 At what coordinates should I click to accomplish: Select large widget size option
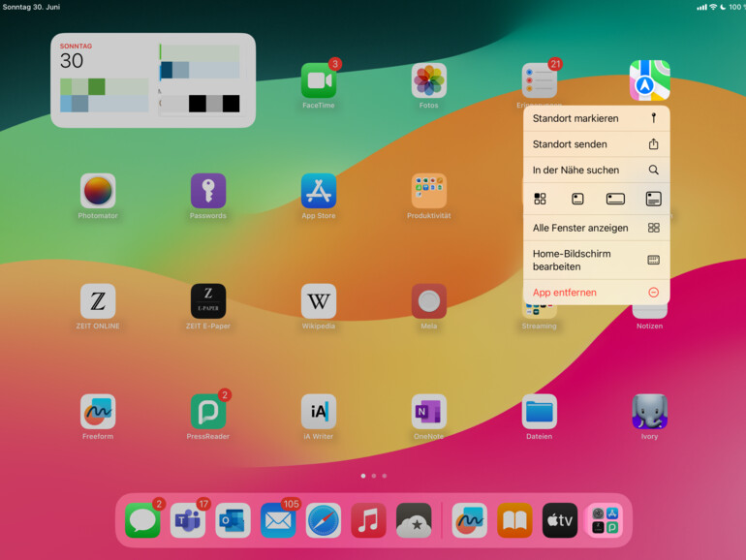click(x=653, y=199)
